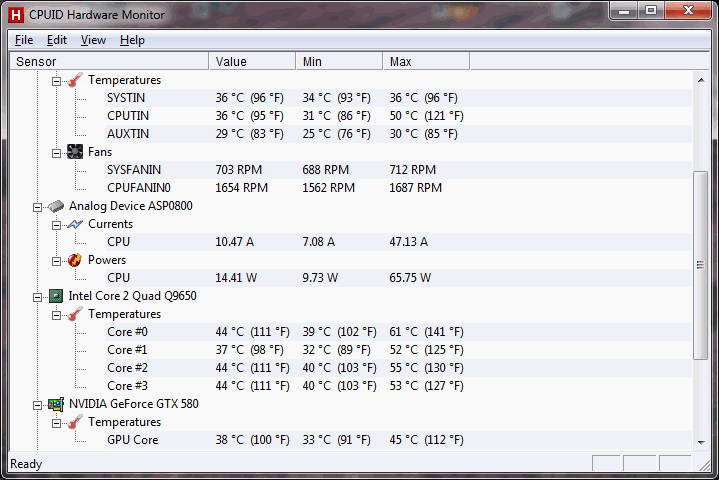The image size is (719, 480).
Task: Click the graphics card icon beside NVIDIA GeForce GTX 580
Action: 56,404
